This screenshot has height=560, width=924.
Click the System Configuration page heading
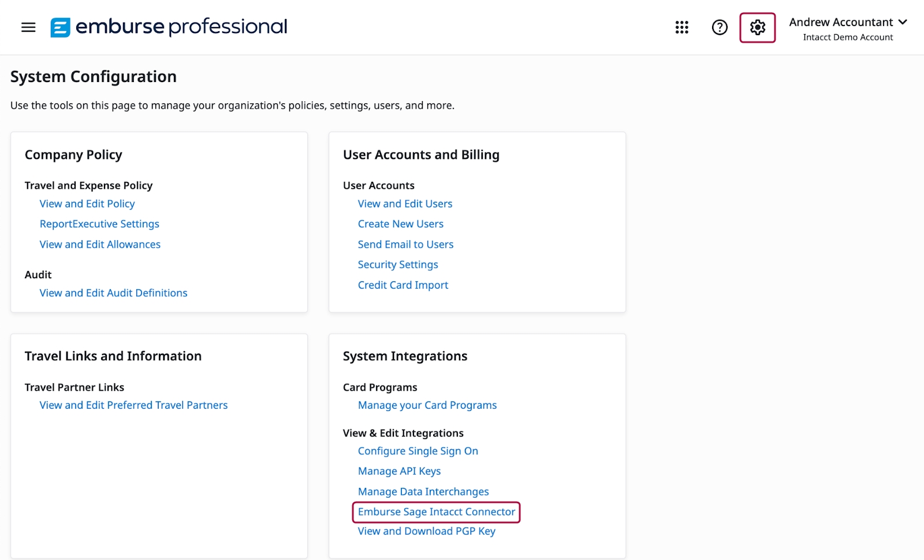(94, 77)
